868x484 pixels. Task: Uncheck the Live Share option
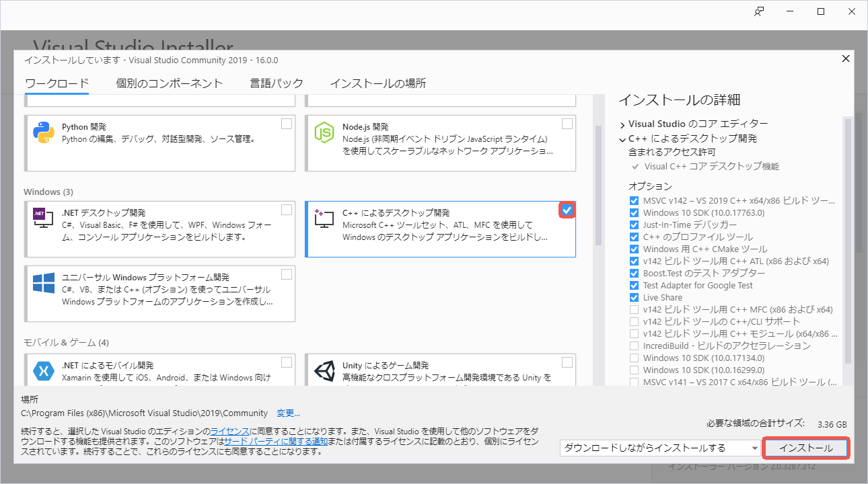pos(634,298)
